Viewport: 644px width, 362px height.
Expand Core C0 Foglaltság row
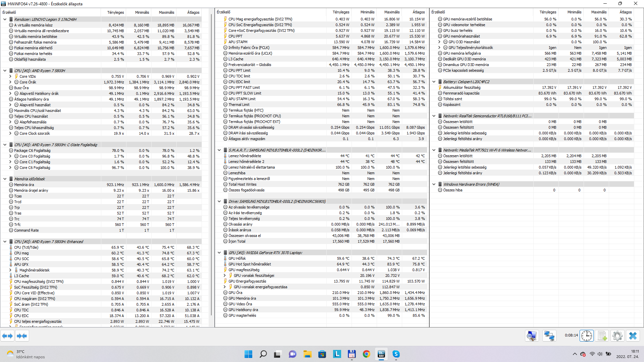(10, 156)
